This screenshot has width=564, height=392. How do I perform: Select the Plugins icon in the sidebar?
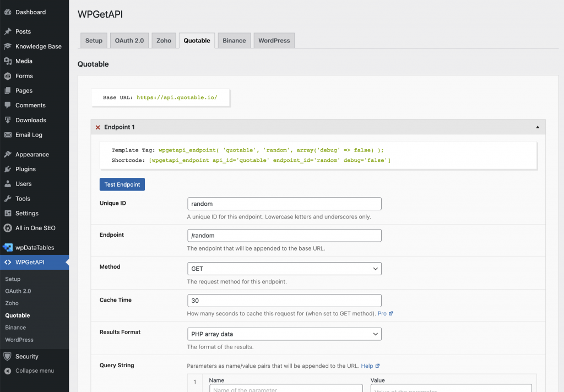point(8,169)
